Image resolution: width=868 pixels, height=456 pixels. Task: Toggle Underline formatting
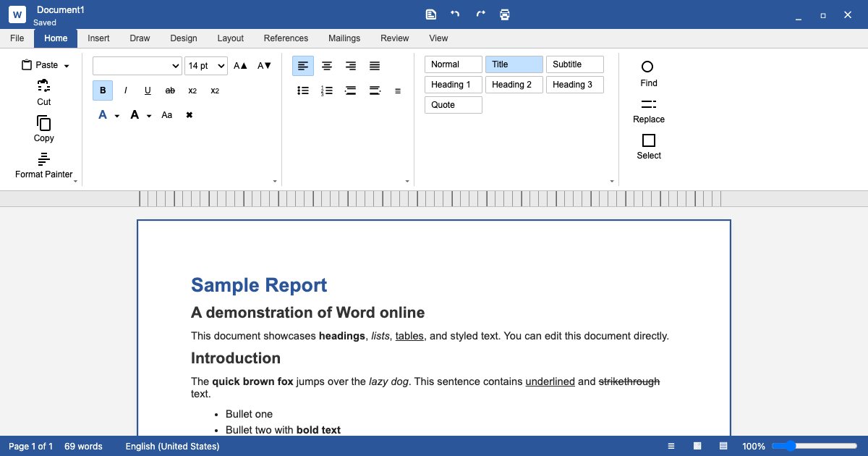(148, 90)
